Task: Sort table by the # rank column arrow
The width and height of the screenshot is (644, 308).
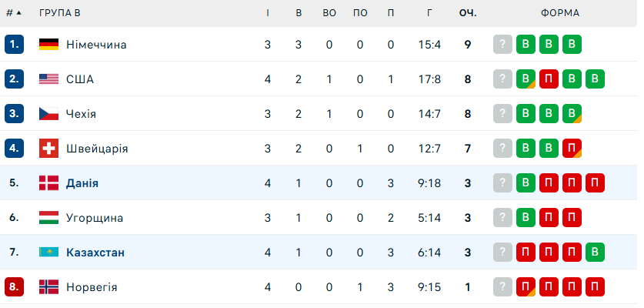Action: [18, 13]
